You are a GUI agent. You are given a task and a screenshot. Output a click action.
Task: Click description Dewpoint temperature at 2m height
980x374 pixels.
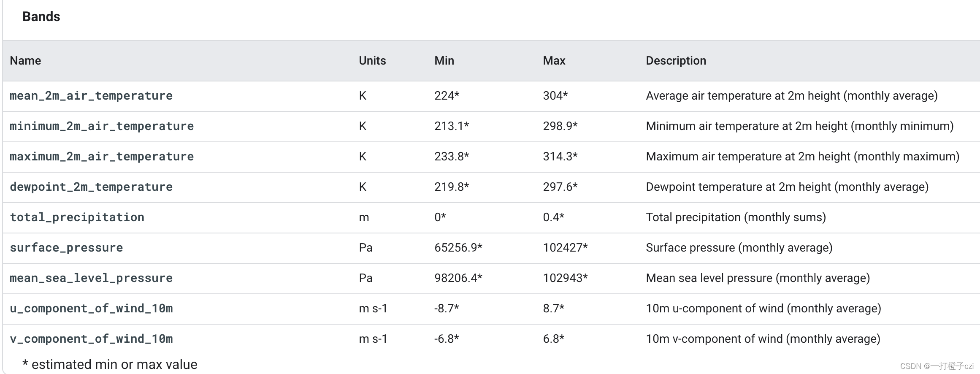(787, 187)
